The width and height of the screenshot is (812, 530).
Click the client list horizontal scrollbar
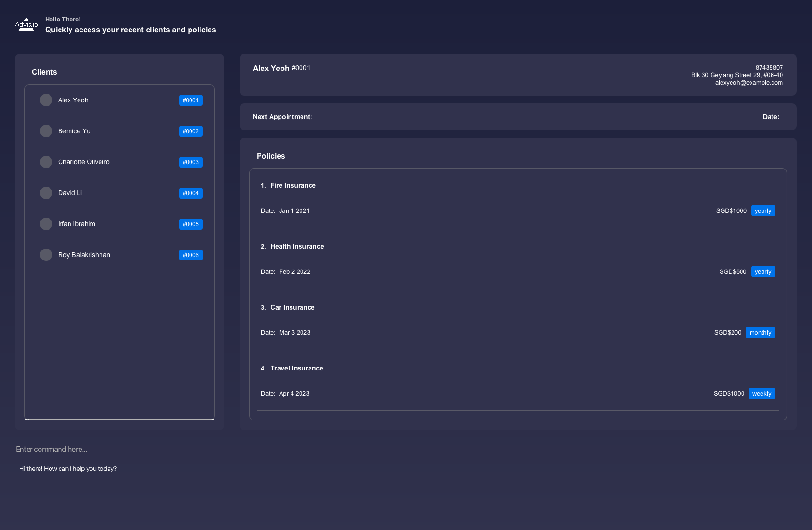coord(120,419)
